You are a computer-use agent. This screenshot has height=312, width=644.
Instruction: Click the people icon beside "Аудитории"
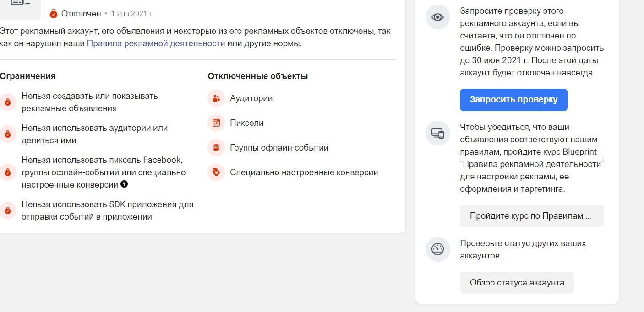(216, 98)
